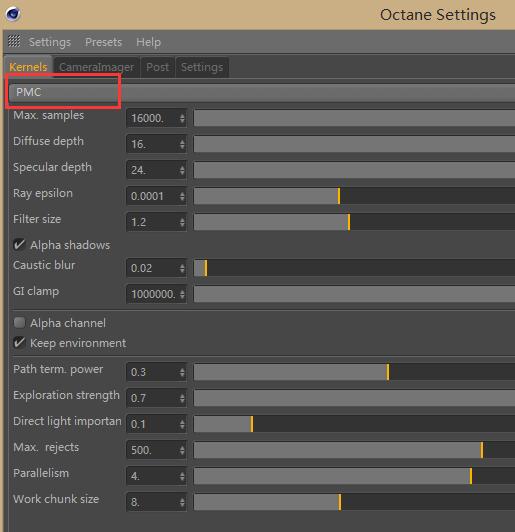Click the Diffuse depth slider bar
This screenshot has height=532, width=515.
point(354,144)
